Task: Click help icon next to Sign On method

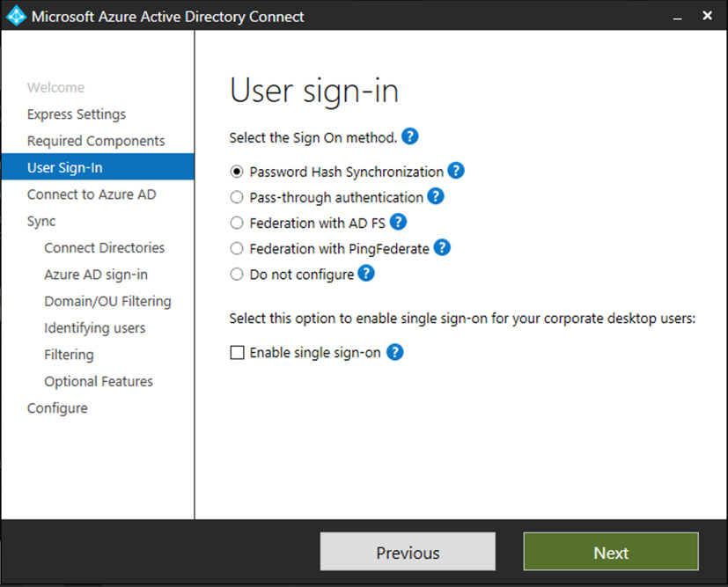Action: pos(409,137)
